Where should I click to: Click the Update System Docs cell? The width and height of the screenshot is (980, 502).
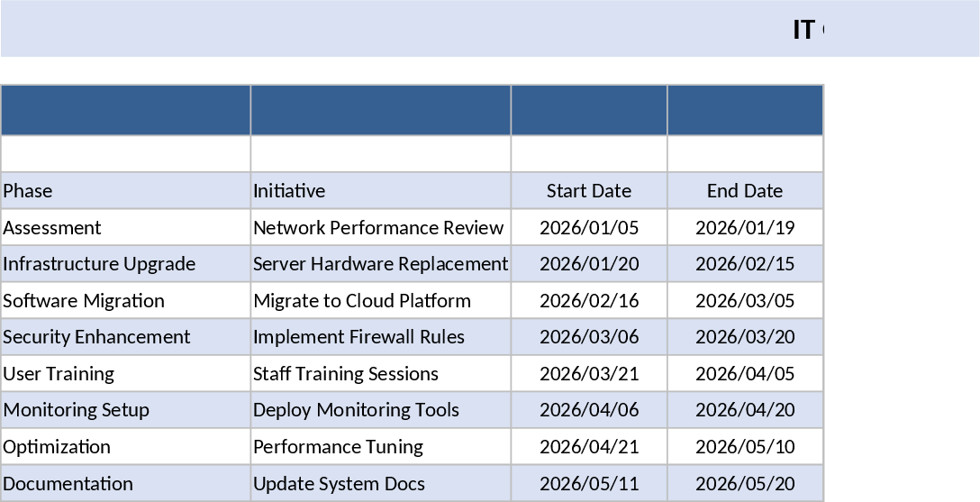coord(379,483)
